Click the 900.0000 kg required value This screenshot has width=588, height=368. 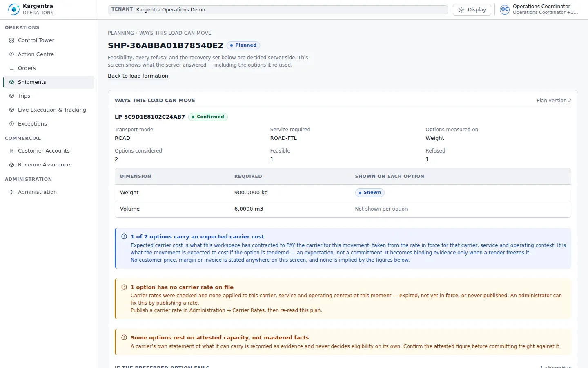pos(251,193)
